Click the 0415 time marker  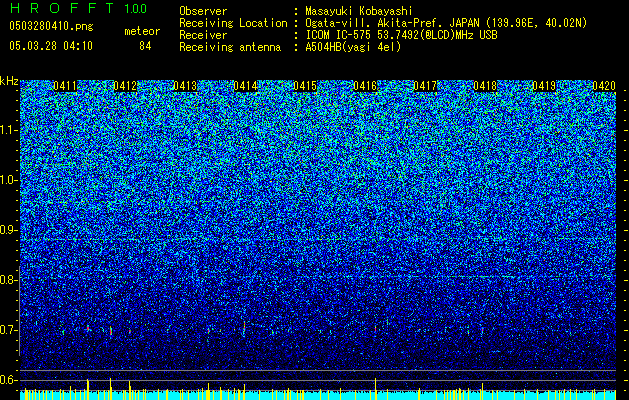tap(305, 86)
